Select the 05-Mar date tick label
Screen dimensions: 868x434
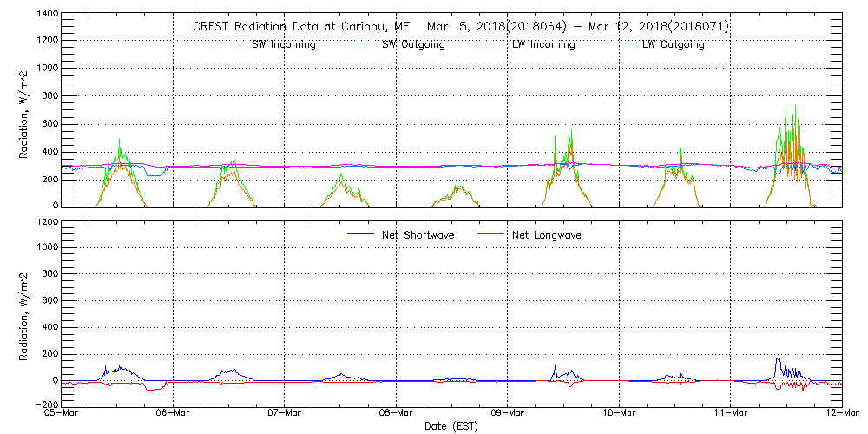point(62,413)
